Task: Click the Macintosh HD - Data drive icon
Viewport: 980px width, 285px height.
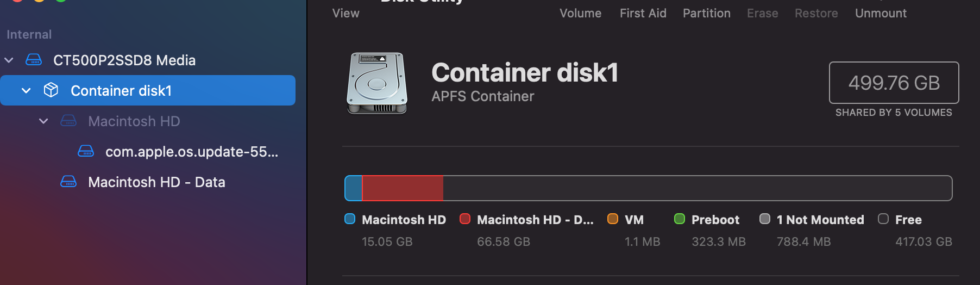Action: click(x=68, y=182)
